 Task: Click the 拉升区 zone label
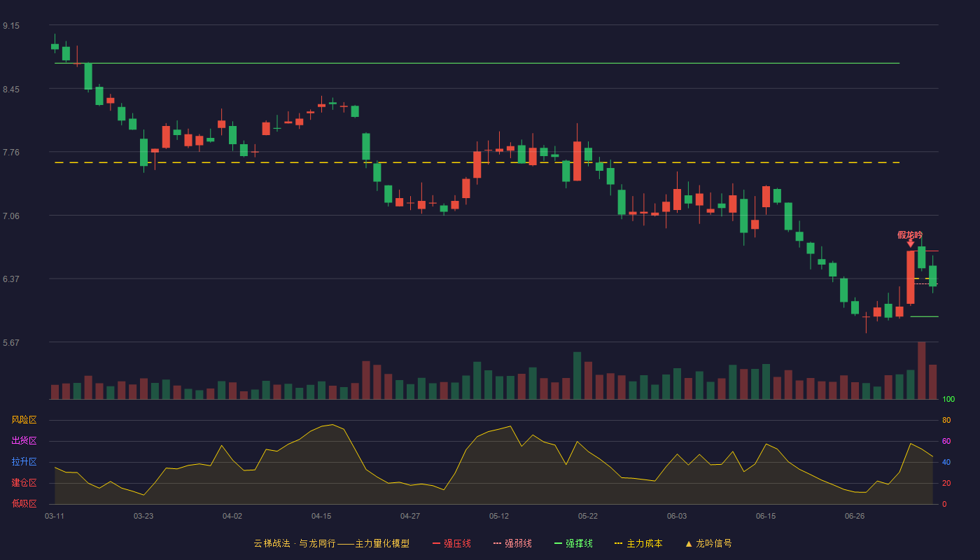point(24,462)
